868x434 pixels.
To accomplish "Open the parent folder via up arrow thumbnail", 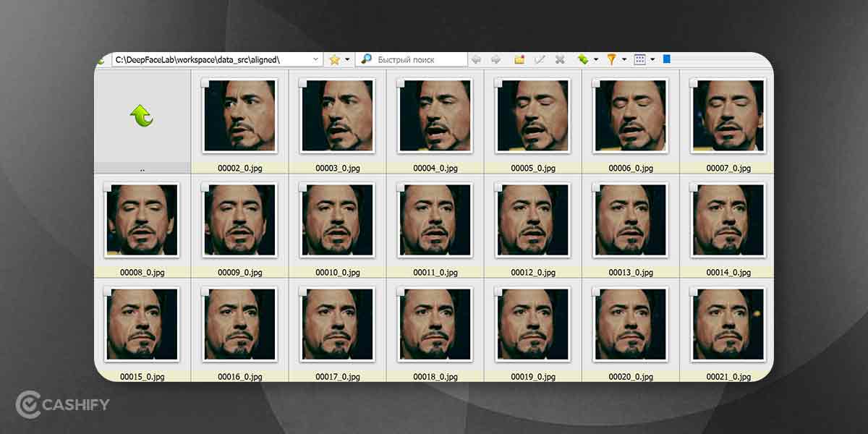I will tap(142, 116).
